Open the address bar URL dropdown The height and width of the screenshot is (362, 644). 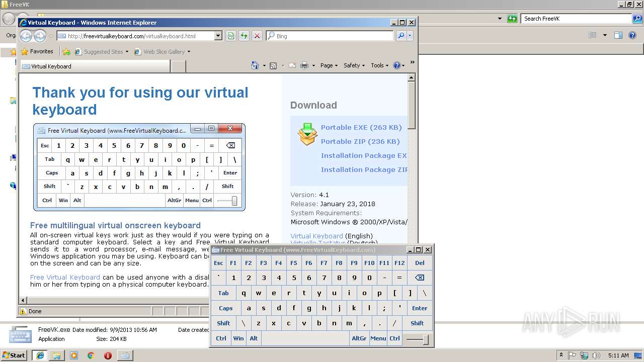218,36
